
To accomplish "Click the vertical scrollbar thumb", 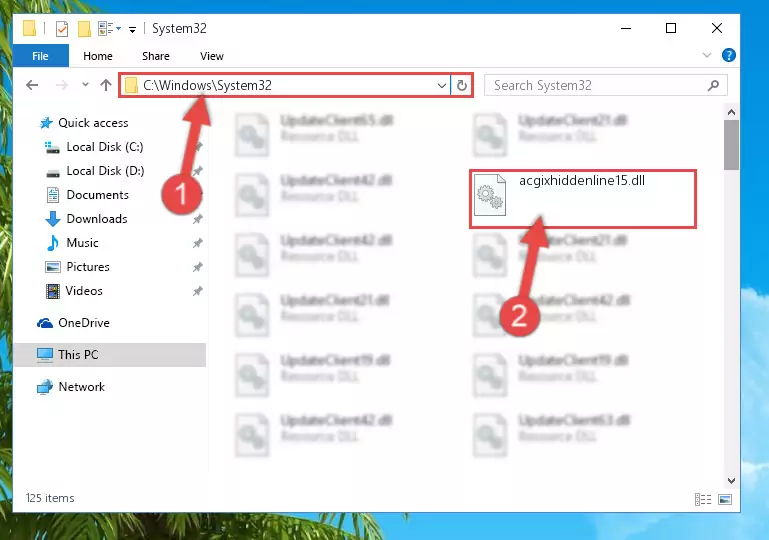I will click(731, 145).
